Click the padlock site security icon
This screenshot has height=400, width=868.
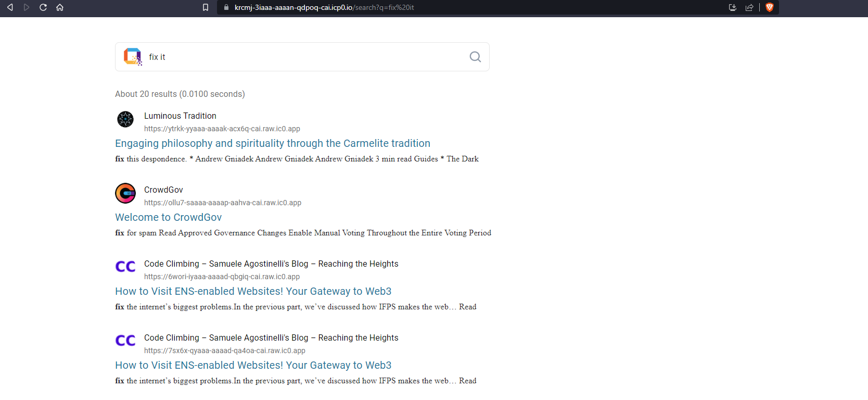pyautogui.click(x=226, y=7)
